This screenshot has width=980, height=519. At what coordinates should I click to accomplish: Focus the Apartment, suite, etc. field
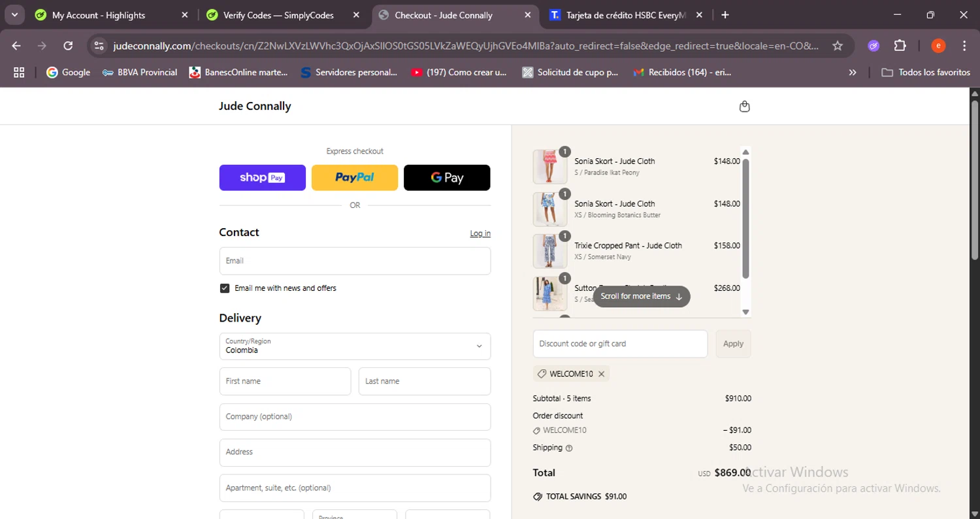(x=355, y=488)
